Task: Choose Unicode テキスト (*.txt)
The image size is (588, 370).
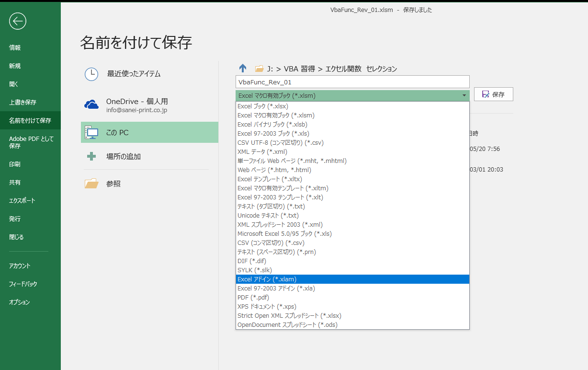Action: [x=352, y=215]
